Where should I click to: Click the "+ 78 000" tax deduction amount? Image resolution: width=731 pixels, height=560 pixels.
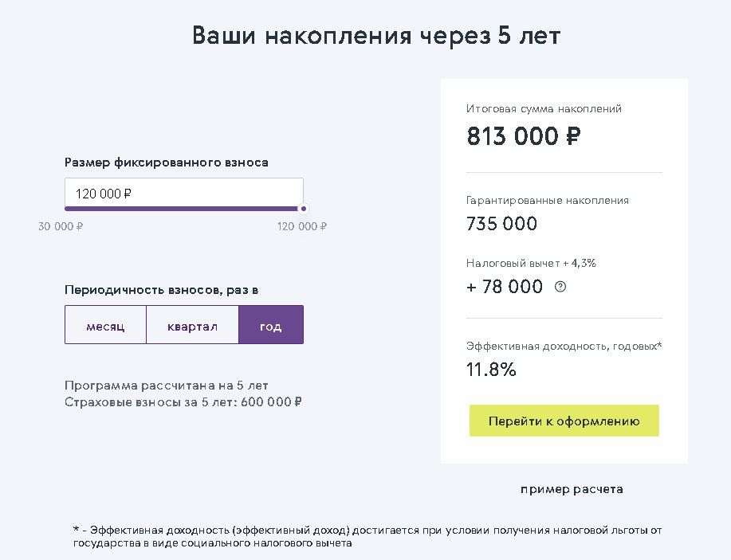coord(505,287)
